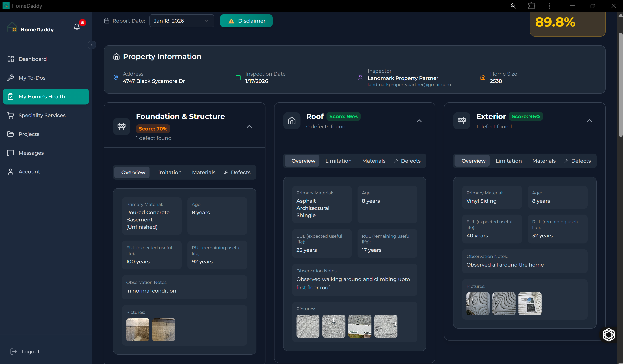Open the three-dot menu in the title bar
The width and height of the screenshot is (623, 364).
click(x=549, y=6)
